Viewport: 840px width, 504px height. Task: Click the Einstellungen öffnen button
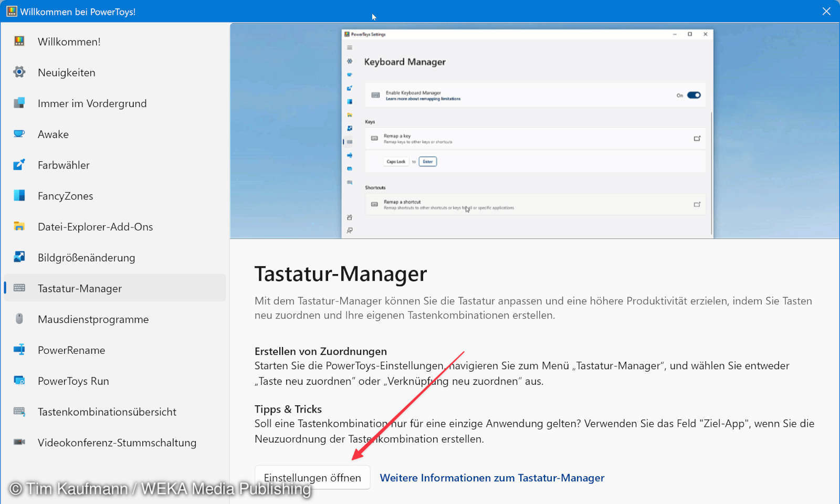tap(312, 477)
